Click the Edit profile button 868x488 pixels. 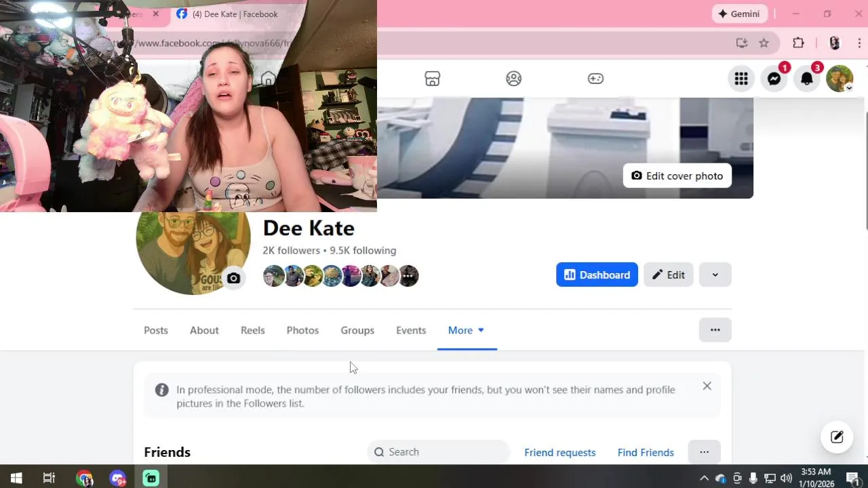668,274
